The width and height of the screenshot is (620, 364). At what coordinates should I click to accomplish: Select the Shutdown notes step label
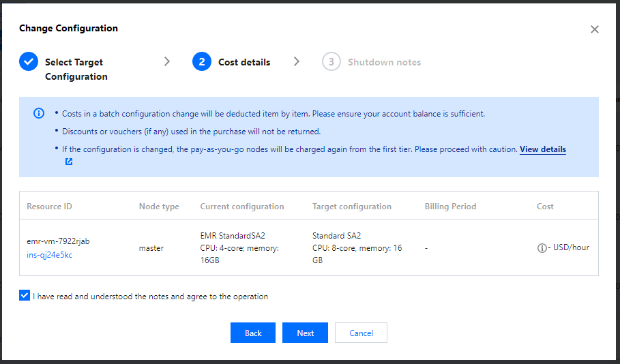(x=384, y=62)
